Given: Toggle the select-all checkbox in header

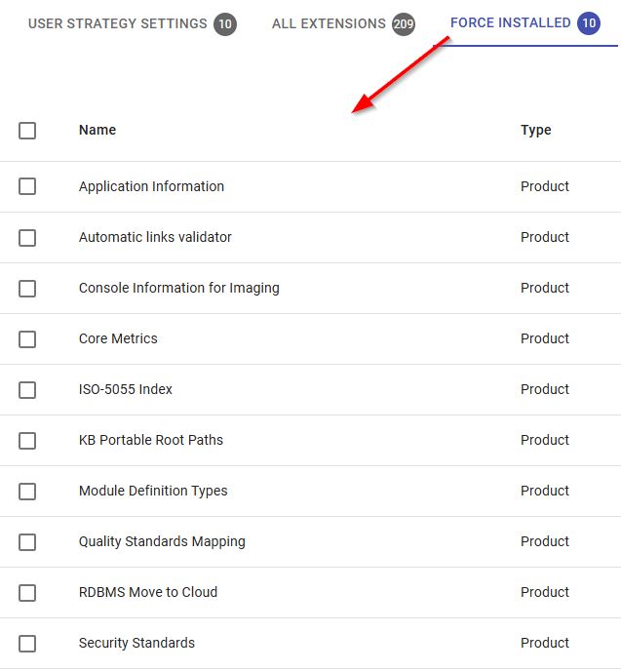Looking at the screenshot, I should (27, 131).
